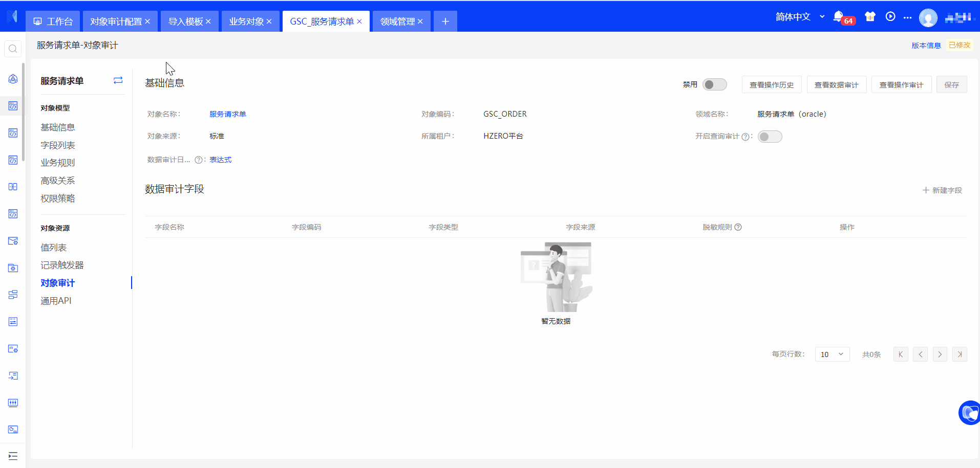
Task: Click the 字段名称 column header
Action: (x=169, y=227)
